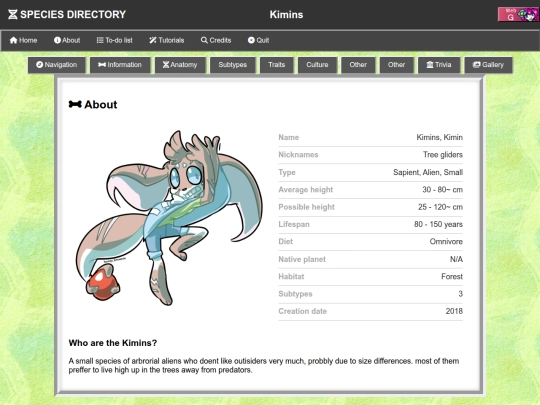This screenshot has width=540, height=405.
Task: Switch to the Trivia tab
Action: pos(439,65)
